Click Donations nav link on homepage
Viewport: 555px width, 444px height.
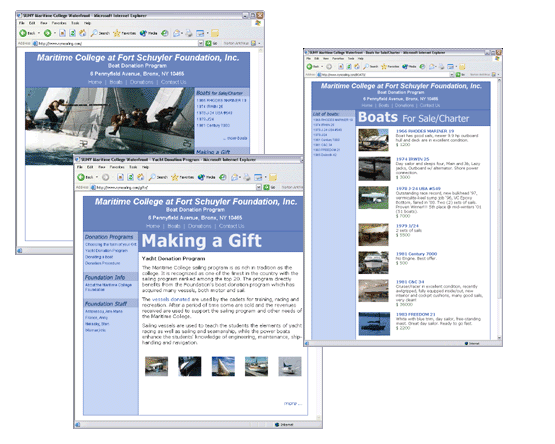click(x=141, y=82)
